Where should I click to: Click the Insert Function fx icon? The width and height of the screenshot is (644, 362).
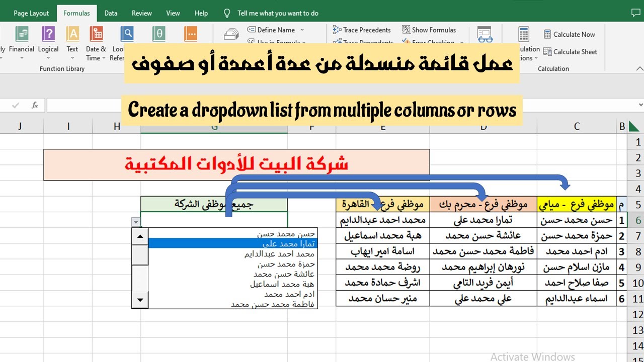(35, 105)
